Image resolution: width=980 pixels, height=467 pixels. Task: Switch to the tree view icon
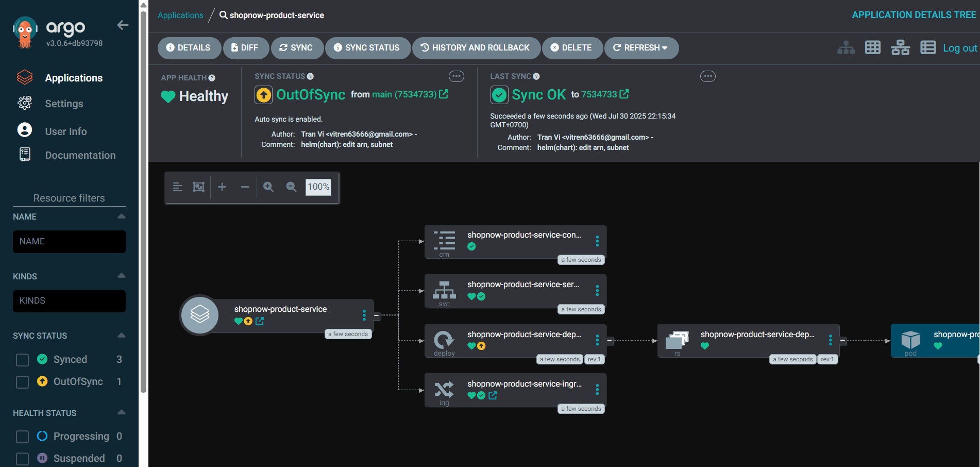point(846,48)
